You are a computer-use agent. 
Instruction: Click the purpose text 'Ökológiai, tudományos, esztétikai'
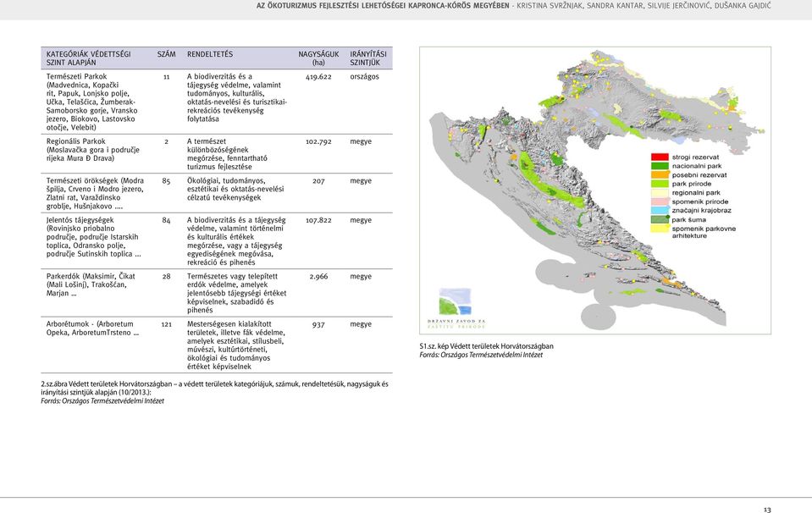[x=235, y=189]
